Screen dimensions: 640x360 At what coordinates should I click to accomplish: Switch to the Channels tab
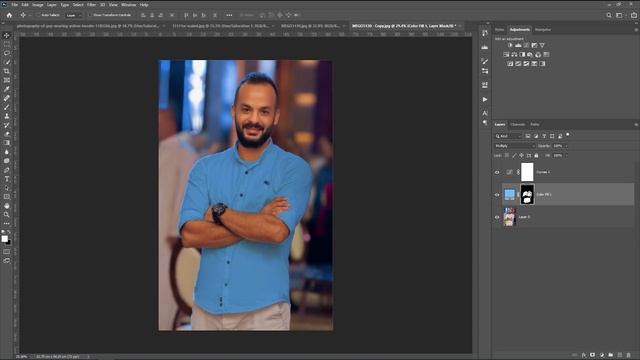click(518, 124)
